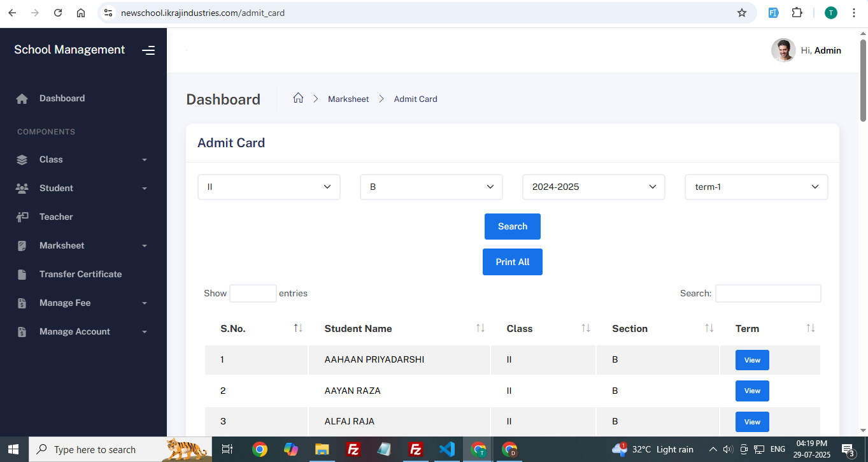This screenshot has height=462, width=868.
Task: View admit card for AAYAN RAZA
Action: [752, 391]
